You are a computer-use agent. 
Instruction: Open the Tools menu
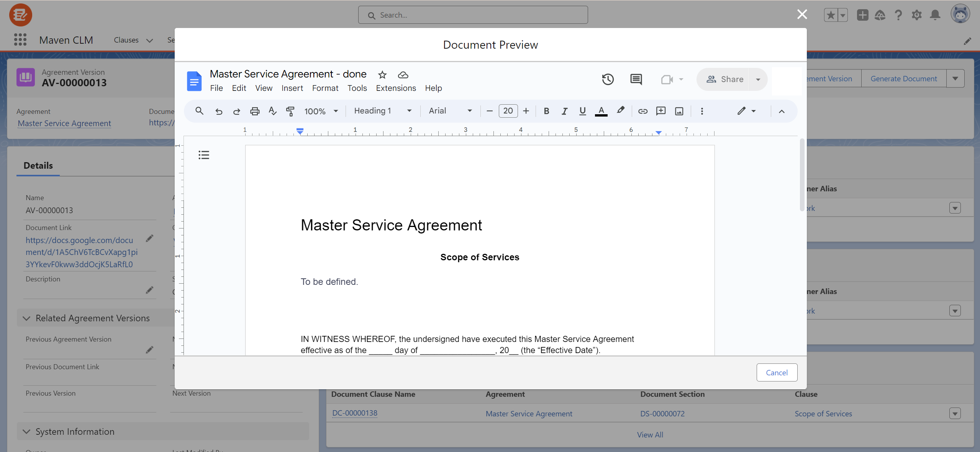coord(357,88)
